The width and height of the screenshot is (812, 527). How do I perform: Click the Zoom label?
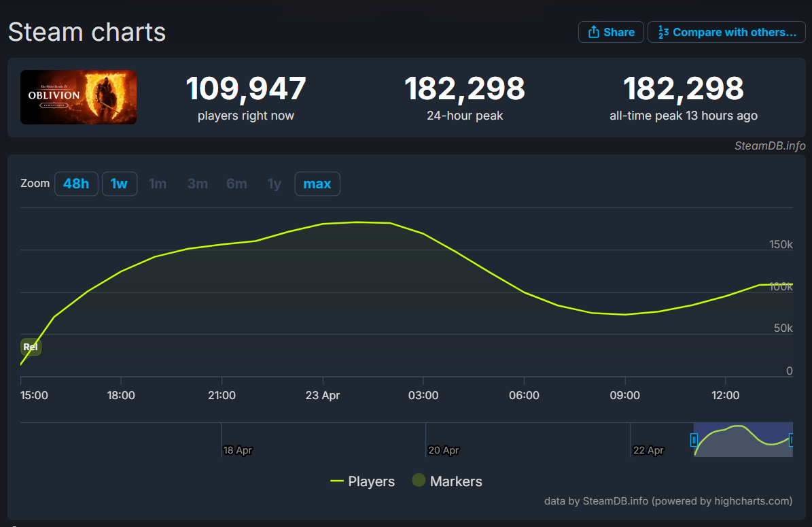tap(35, 184)
